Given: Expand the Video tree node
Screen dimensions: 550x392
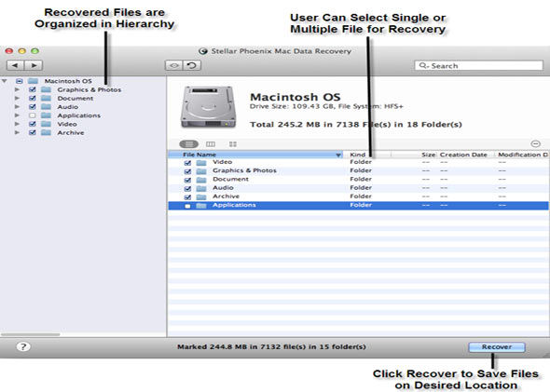Looking at the screenshot, I should pos(17,124).
